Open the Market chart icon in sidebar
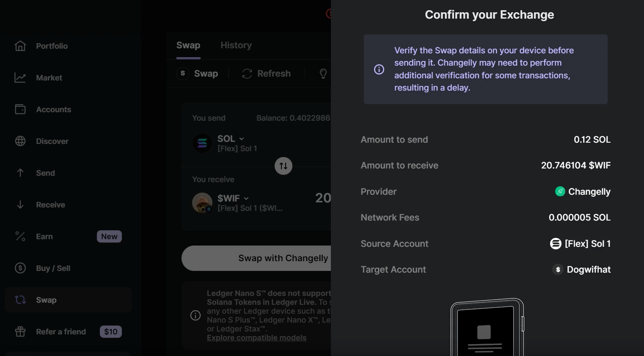Image resolution: width=644 pixels, height=356 pixels. click(x=20, y=78)
